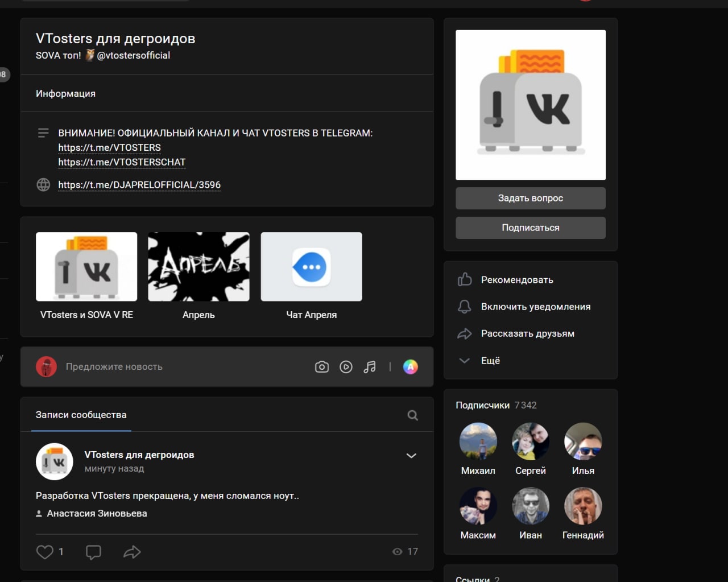Open the минуту назад post timestamp
This screenshot has width=728, height=582.
click(114, 469)
